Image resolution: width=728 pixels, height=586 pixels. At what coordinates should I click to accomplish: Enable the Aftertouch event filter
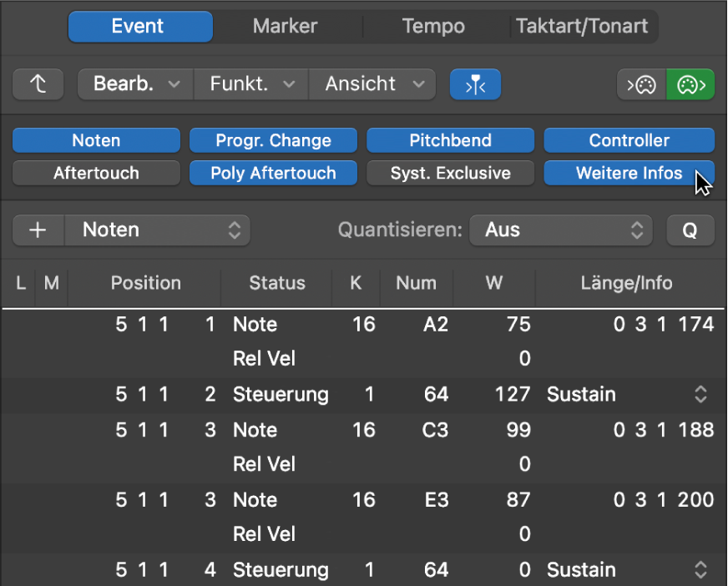coord(96,174)
